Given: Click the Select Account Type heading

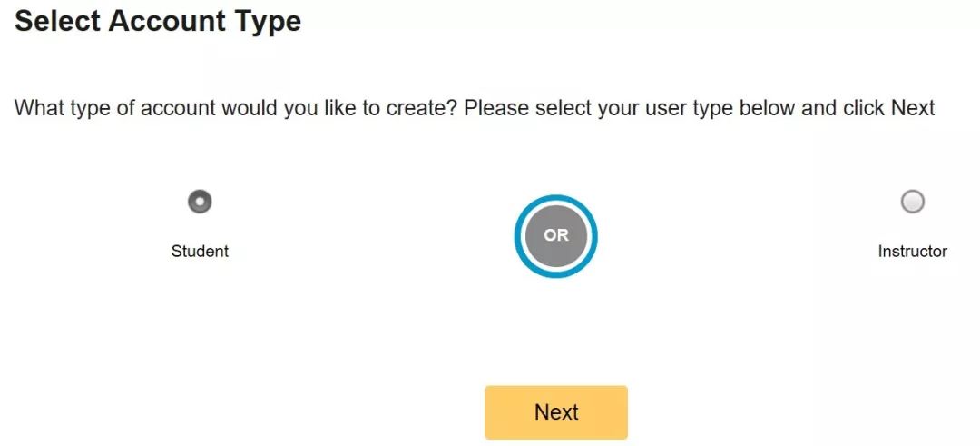Looking at the screenshot, I should 158,21.
